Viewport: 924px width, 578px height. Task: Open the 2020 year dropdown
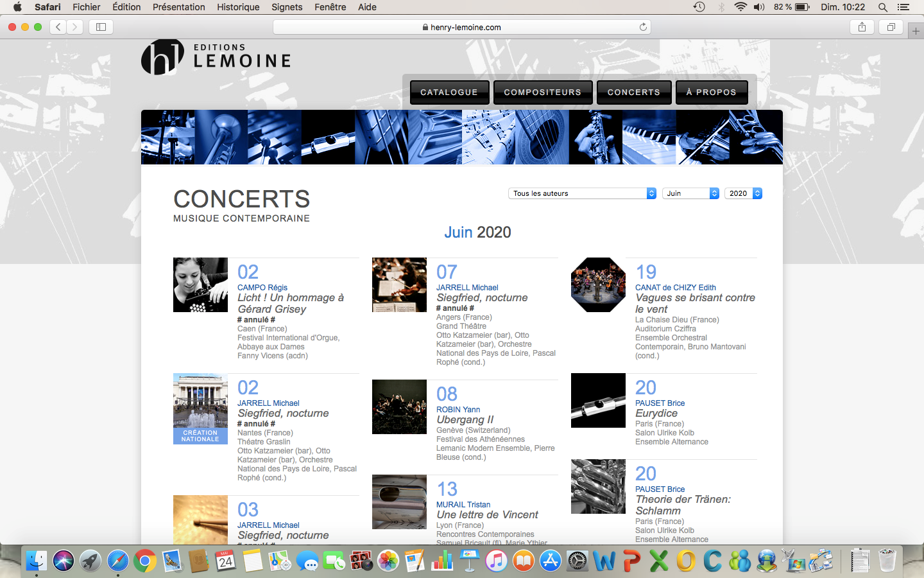tap(743, 193)
